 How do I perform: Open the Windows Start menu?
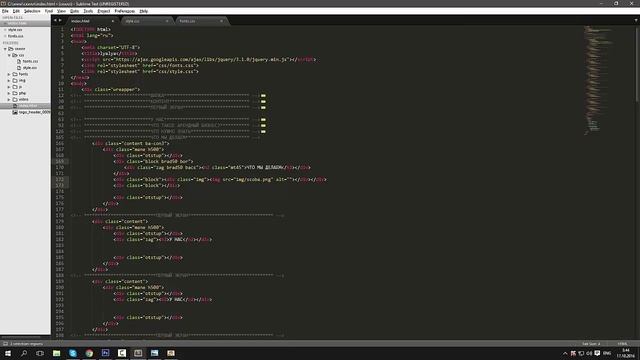tap(8, 353)
